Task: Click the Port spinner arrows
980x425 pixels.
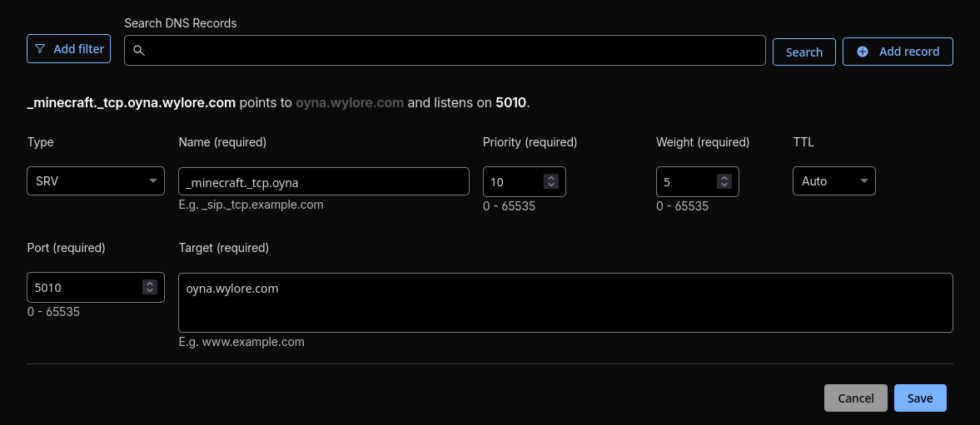Action: (150, 287)
